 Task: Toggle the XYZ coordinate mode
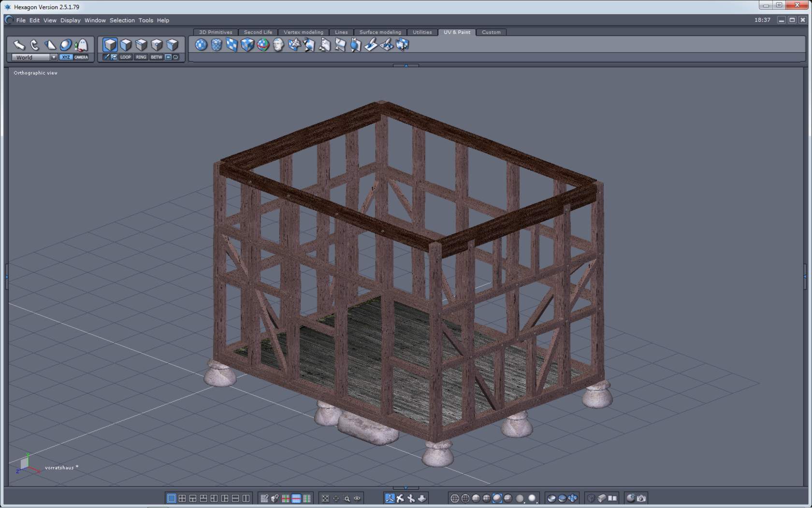click(x=66, y=57)
